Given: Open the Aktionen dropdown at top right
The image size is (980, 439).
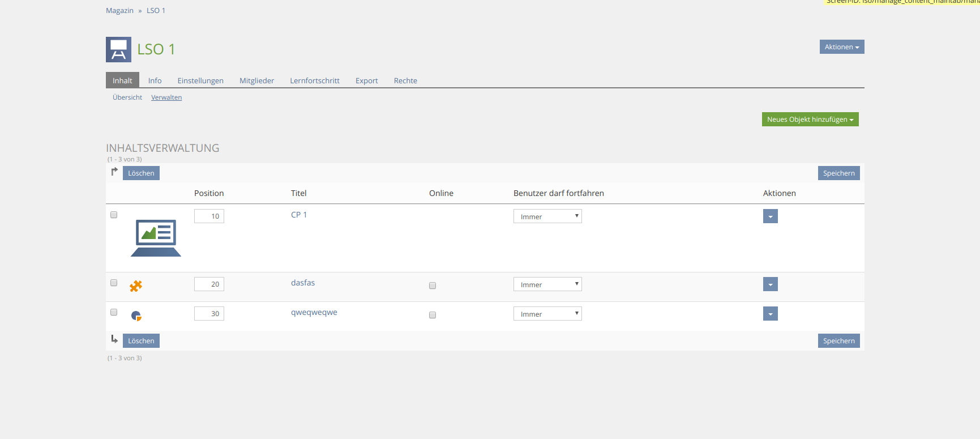Looking at the screenshot, I should coord(841,47).
